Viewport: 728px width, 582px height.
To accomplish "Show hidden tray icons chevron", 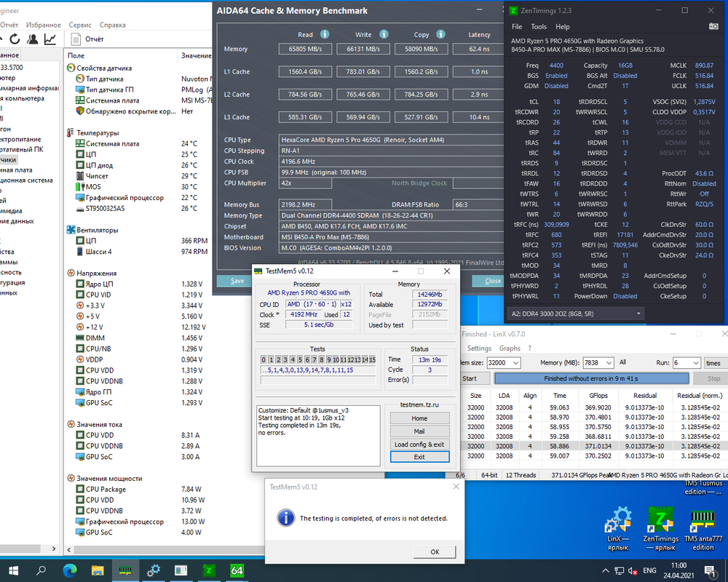I will click(606, 570).
